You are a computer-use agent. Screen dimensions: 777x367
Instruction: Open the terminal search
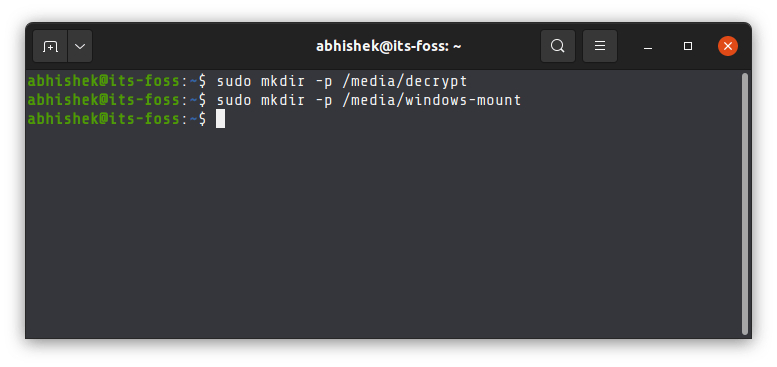coord(557,46)
